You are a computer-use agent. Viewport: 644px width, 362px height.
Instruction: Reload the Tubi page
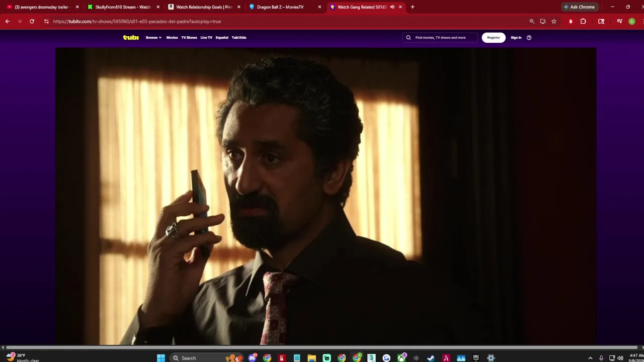pyautogui.click(x=32, y=21)
